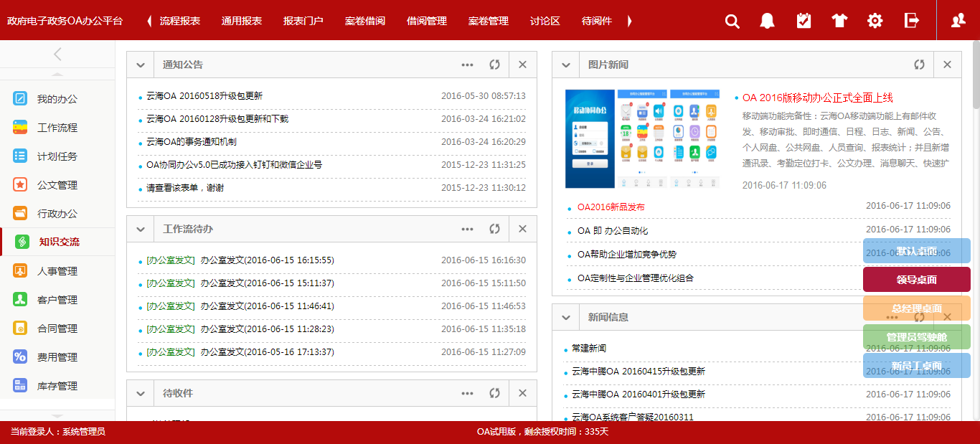The image size is (980, 444).
Task: Open 常建新闻 in 新闻信息
Action: [x=589, y=349]
